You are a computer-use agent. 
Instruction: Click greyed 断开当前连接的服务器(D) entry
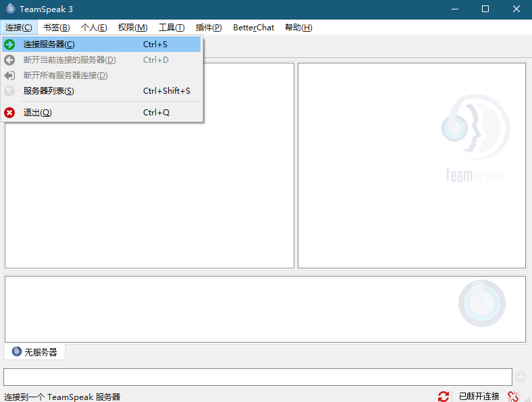pyautogui.click(x=101, y=60)
